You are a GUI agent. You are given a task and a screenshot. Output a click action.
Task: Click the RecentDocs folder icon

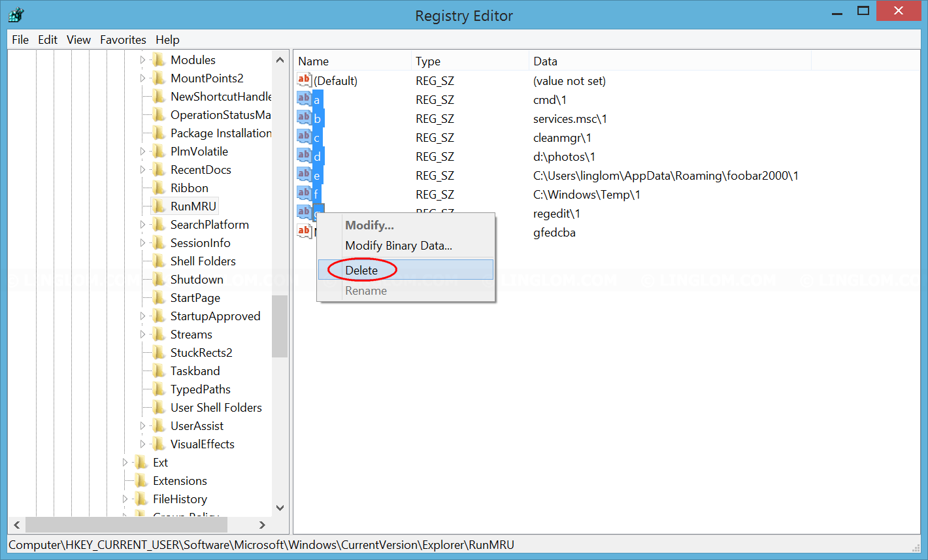[x=159, y=169]
